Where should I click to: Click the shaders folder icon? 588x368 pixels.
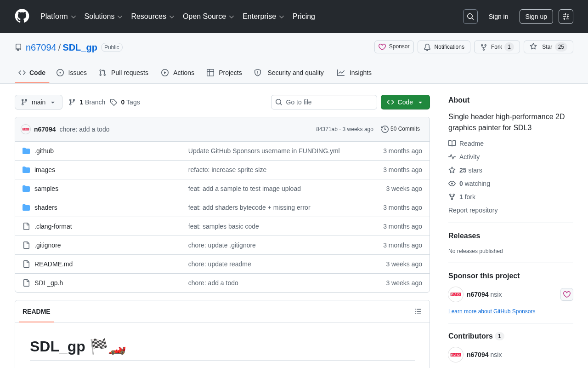point(26,207)
